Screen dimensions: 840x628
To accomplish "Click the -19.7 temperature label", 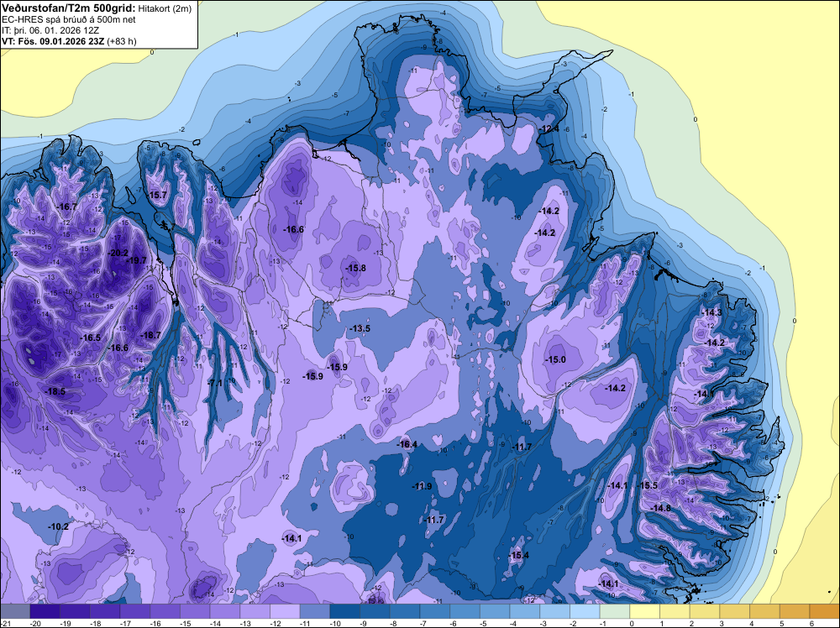I will click(x=136, y=260).
